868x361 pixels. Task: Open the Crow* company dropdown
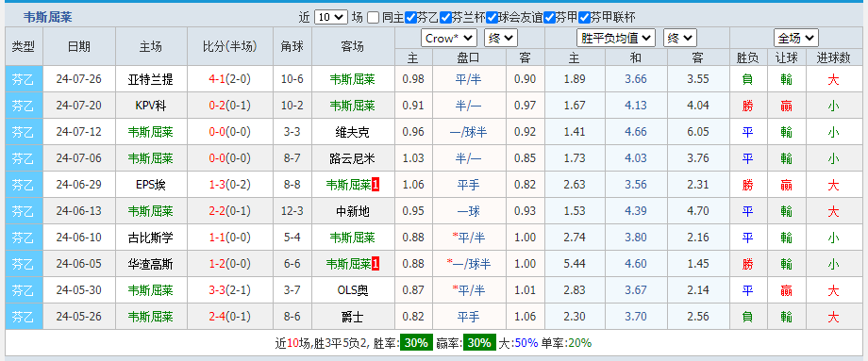click(x=449, y=38)
